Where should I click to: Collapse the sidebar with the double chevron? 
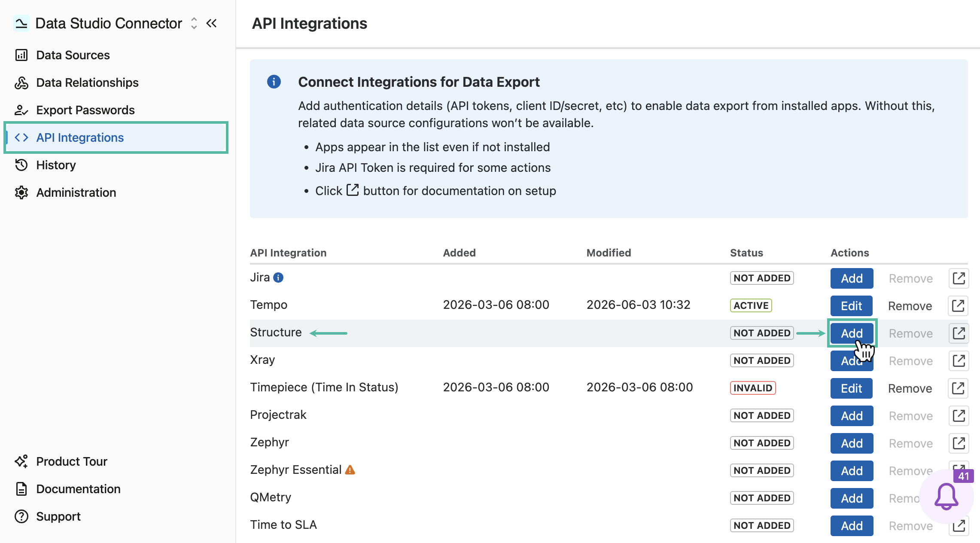pos(212,23)
